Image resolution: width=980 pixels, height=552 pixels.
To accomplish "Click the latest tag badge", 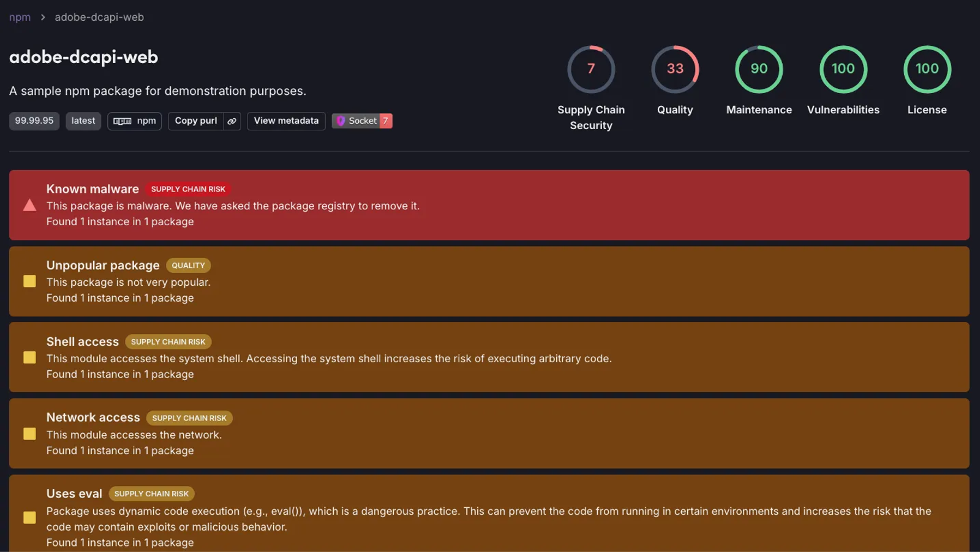I will tap(83, 121).
